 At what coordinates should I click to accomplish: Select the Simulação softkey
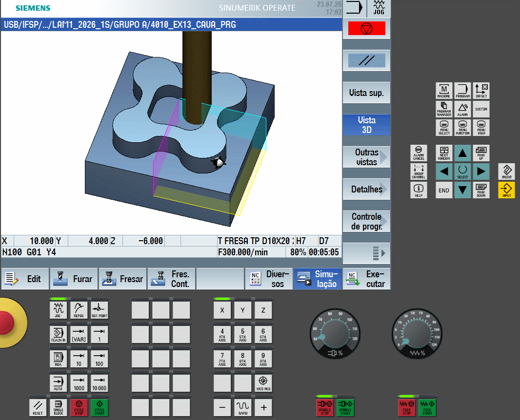point(318,279)
